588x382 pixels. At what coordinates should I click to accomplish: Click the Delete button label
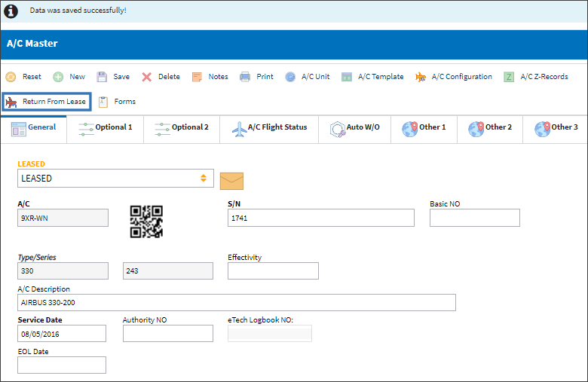[x=169, y=76]
